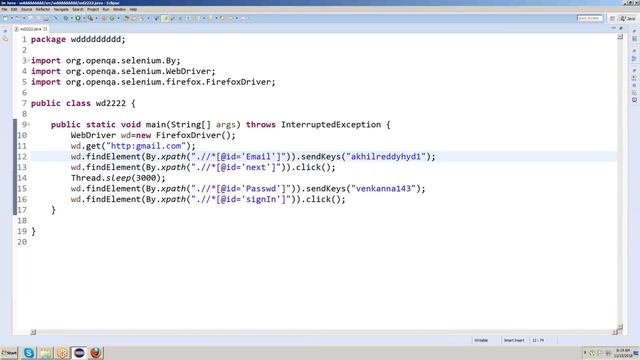640x360 pixels.
Task: Open the External Tools dropdown arrow
Action: (x=96, y=18)
